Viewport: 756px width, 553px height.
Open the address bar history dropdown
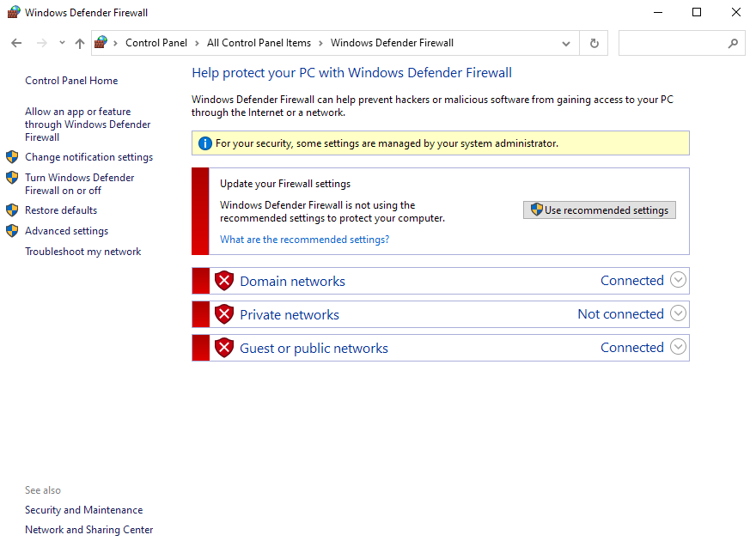[566, 44]
